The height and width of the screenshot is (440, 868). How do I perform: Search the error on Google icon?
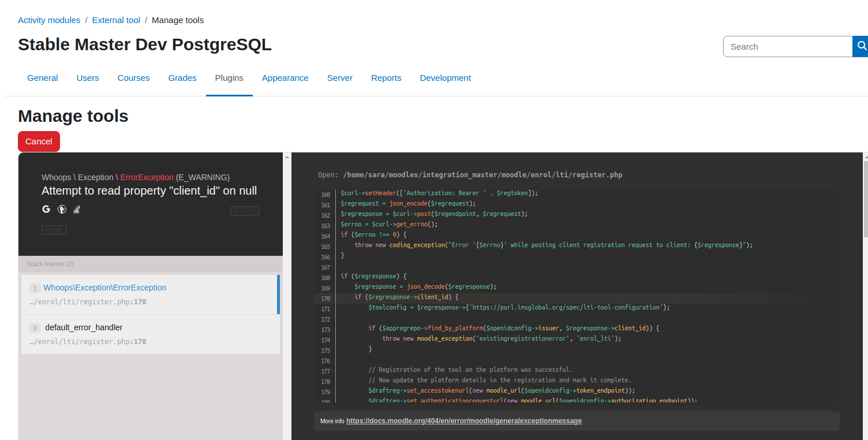pos(46,210)
